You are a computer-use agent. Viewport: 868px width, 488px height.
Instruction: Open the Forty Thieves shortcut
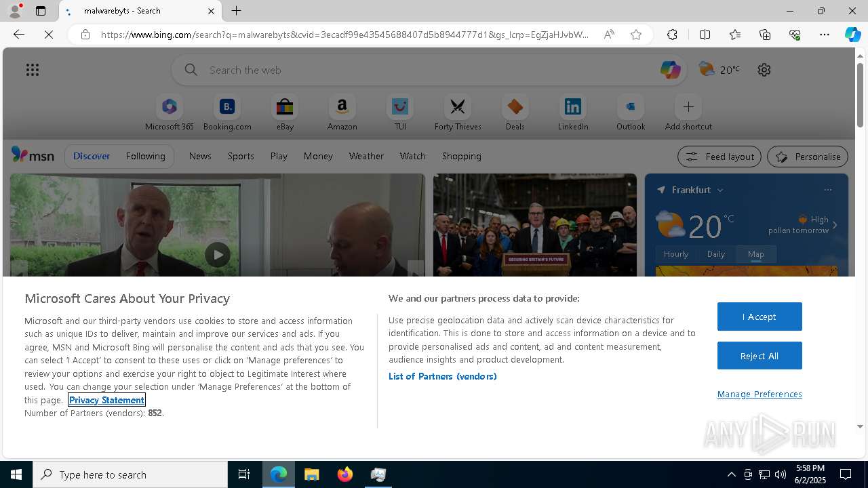pyautogui.click(x=458, y=113)
